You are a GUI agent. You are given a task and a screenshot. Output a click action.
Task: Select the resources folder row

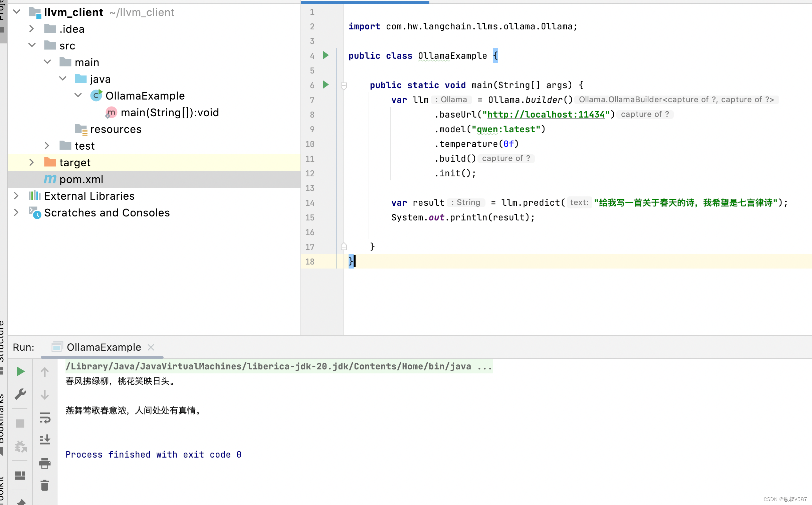tap(154, 129)
